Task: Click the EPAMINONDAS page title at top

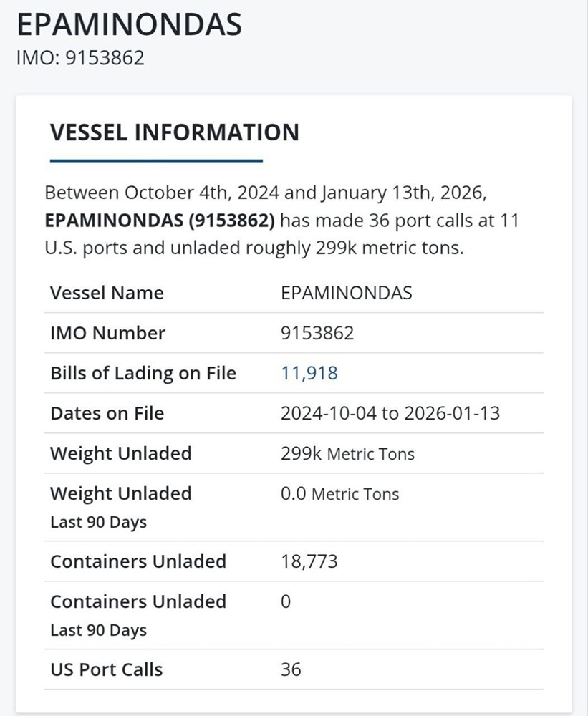Action: [x=129, y=25]
